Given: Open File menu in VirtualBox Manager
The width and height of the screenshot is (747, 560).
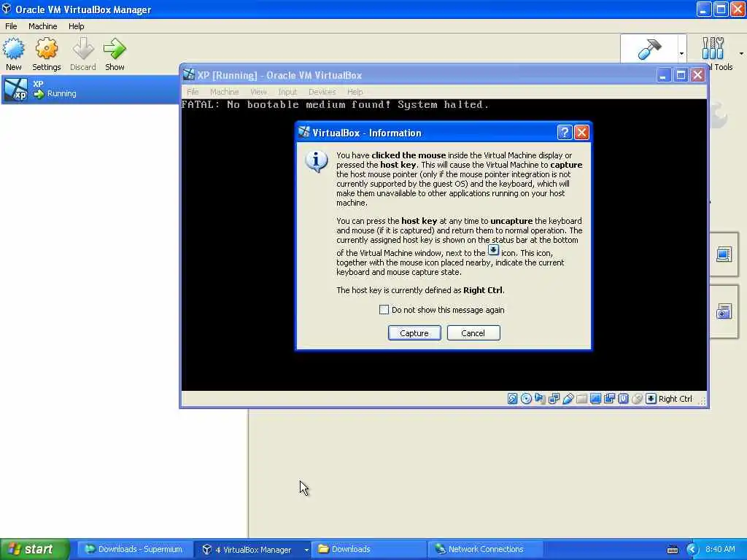Looking at the screenshot, I should [11, 26].
